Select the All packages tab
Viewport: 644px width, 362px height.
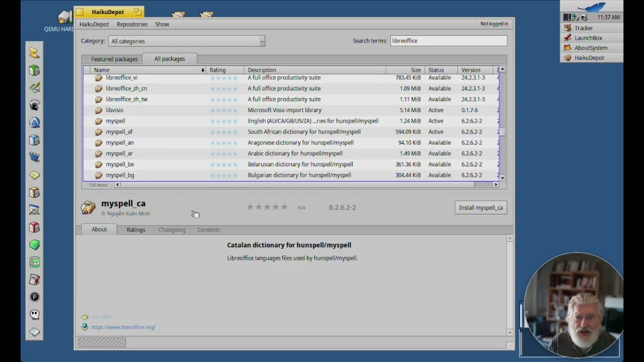click(x=170, y=59)
